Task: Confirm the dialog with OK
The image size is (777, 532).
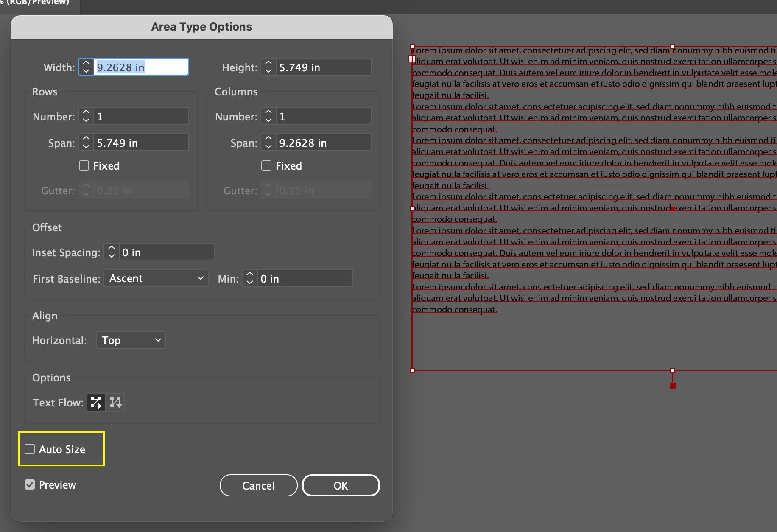Action: click(341, 485)
